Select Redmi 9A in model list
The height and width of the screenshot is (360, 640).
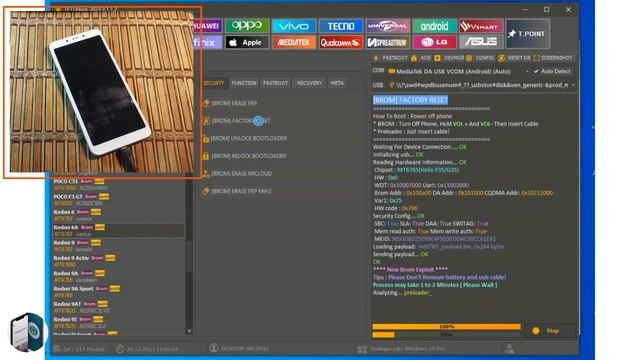pyautogui.click(x=118, y=276)
